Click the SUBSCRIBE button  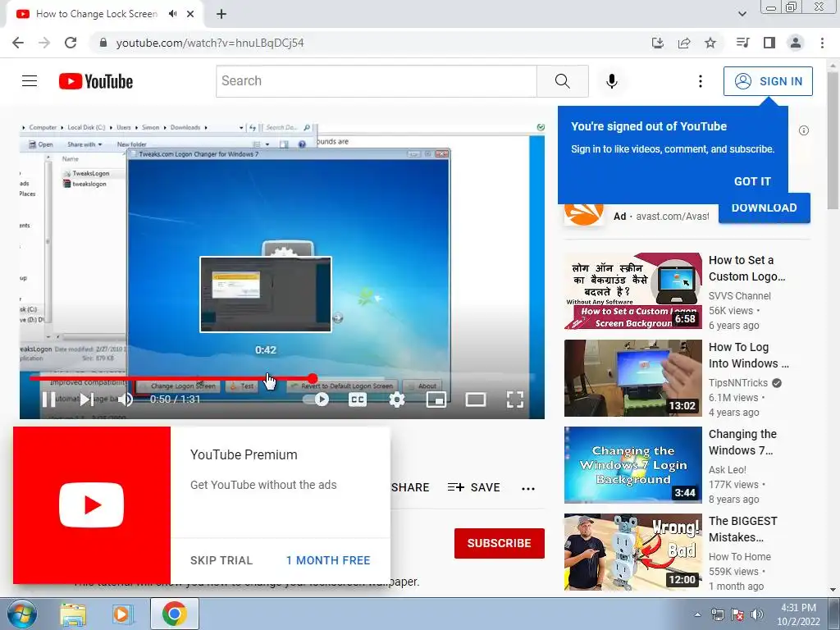500,543
